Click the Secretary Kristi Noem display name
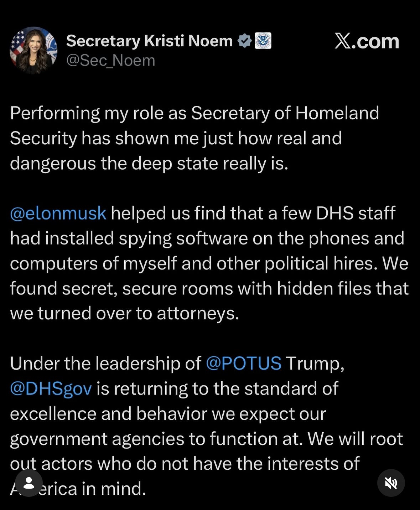420x510 pixels. click(149, 41)
